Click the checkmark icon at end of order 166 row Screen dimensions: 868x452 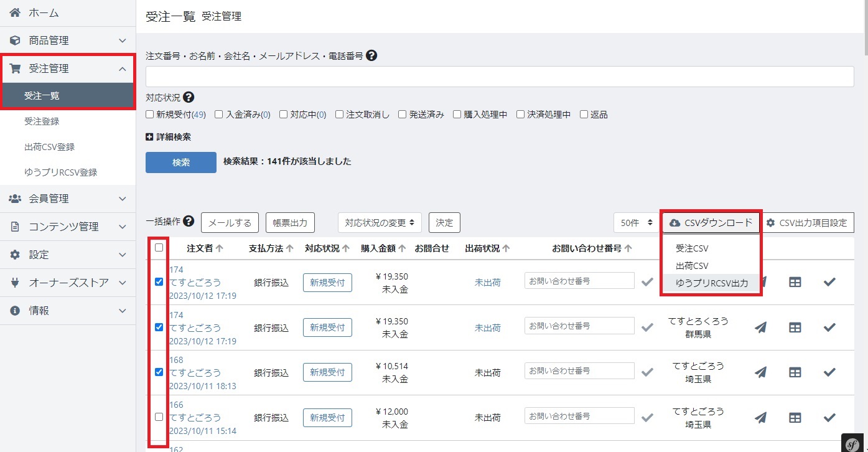(829, 417)
